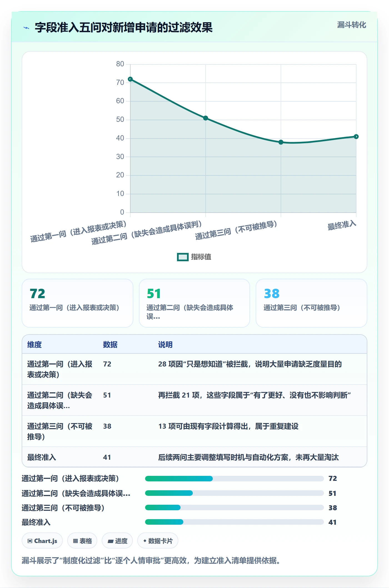Click the lightning icon beside the title
The height and width of the screenshot is (588, 389).
[x=26, y=28]
